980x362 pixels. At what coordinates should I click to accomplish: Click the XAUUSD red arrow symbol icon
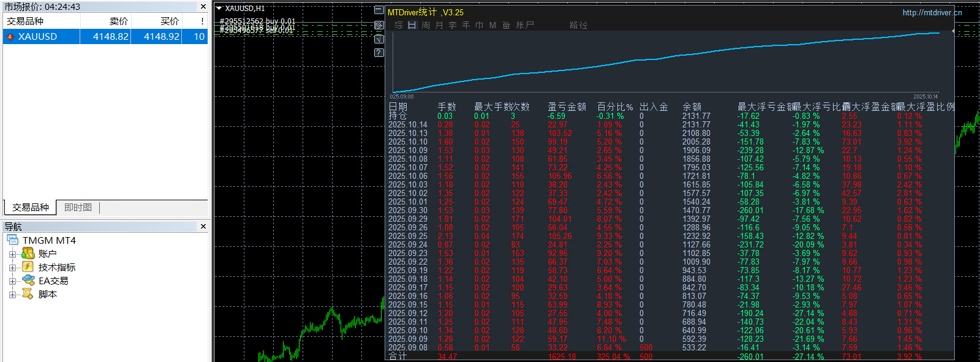pos(10,37)
